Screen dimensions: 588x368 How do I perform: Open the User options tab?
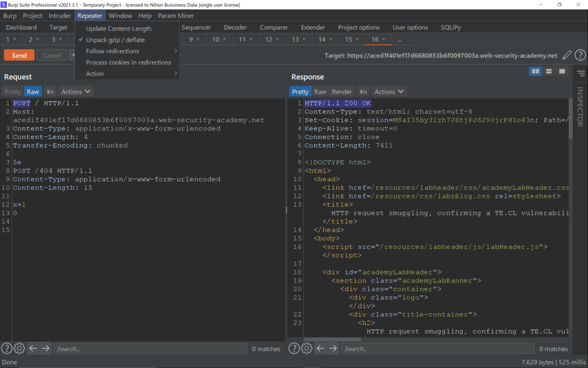(x=410, y=27)
